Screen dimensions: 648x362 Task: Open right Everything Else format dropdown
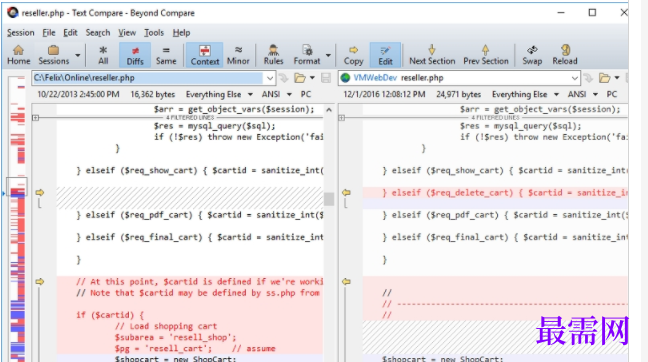tap(525, 95)
